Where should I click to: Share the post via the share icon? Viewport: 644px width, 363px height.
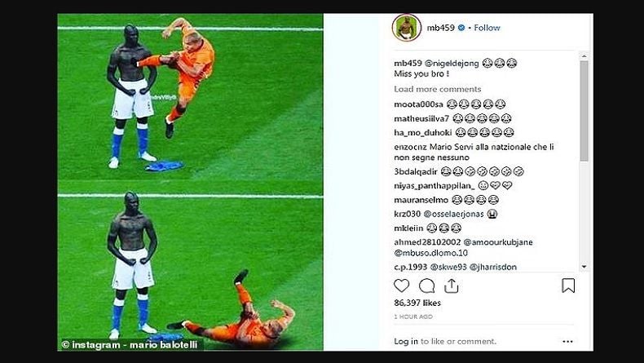coord(451,286)
